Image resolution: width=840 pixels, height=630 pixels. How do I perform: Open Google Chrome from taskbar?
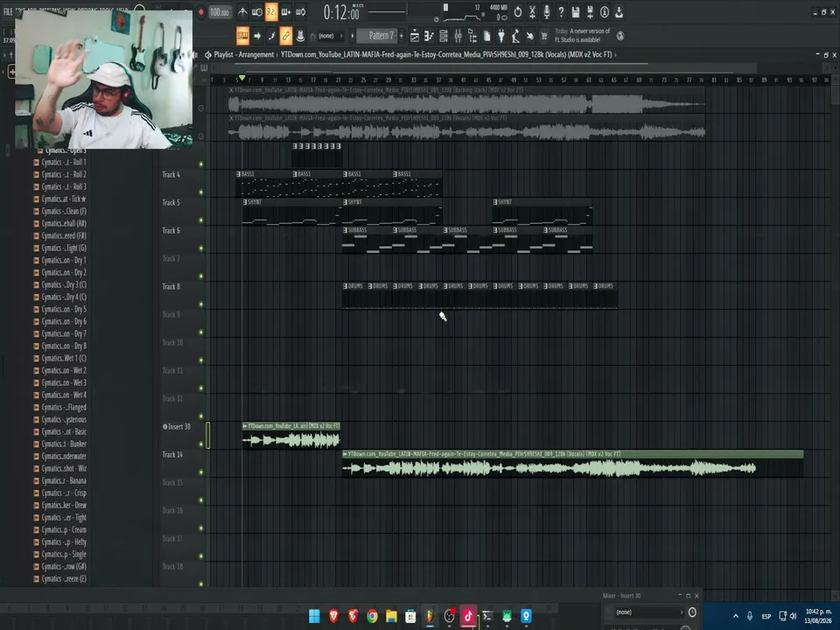(372, 616)
